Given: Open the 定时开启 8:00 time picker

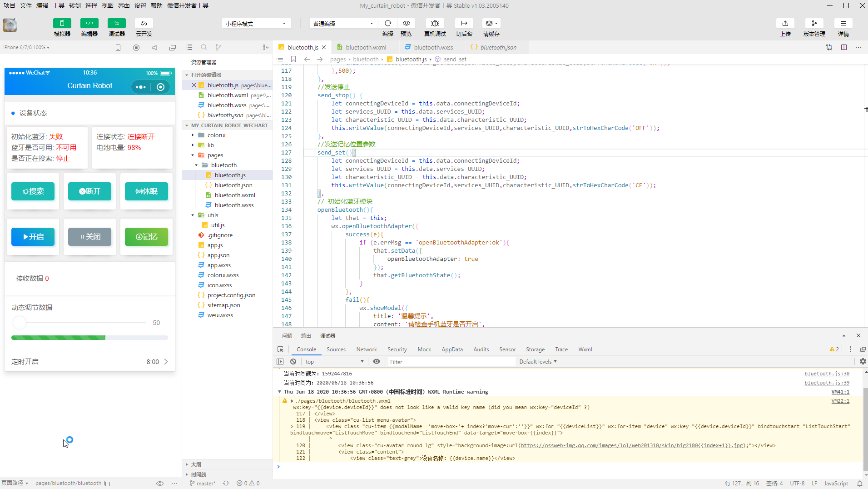Looking at the screenshot, I should click(89, 362).
